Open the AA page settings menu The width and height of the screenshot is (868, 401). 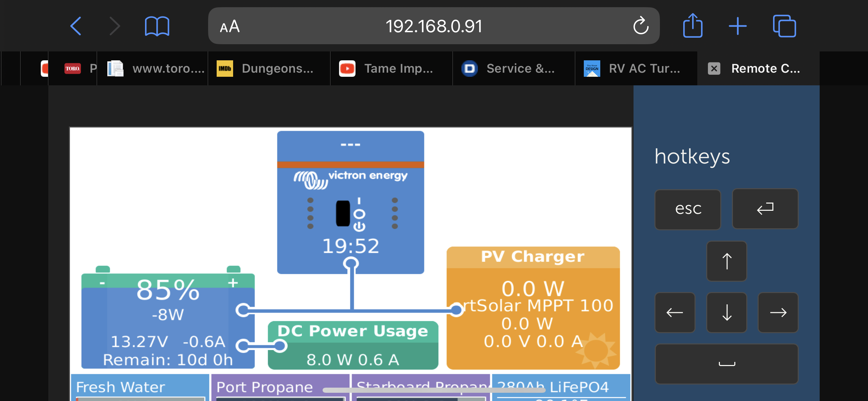tap(229, 26)
